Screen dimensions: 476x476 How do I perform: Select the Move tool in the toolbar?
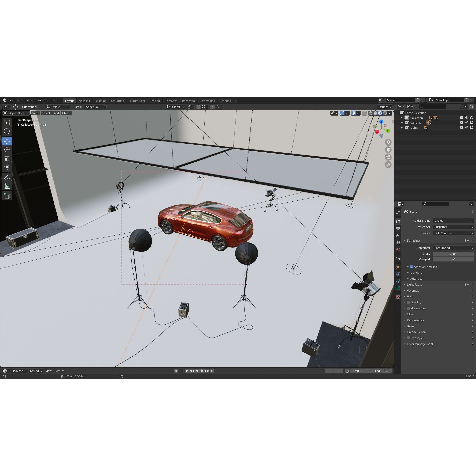7,141
